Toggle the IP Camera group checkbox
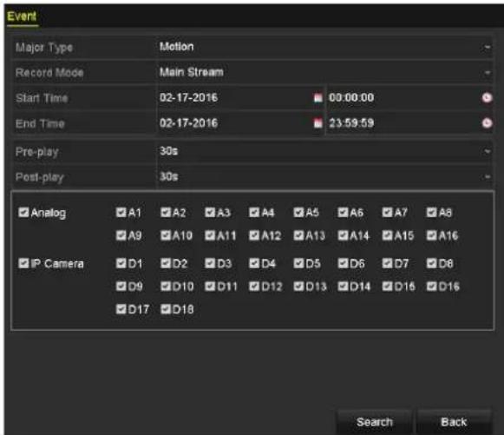 23,263
